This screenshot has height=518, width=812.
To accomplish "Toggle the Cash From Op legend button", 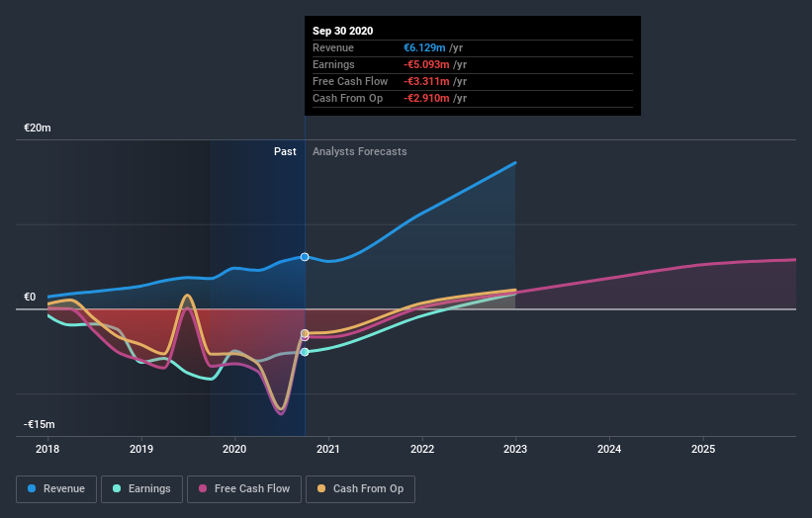I will pos(360,489).
